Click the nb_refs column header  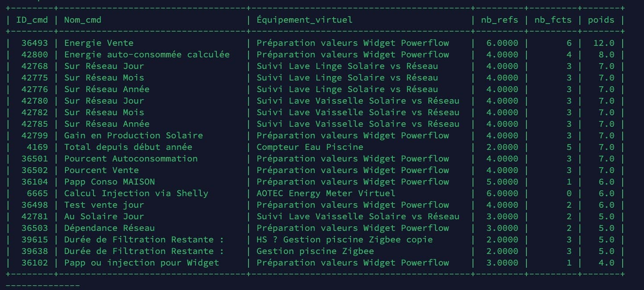click(x=499, y=20)
